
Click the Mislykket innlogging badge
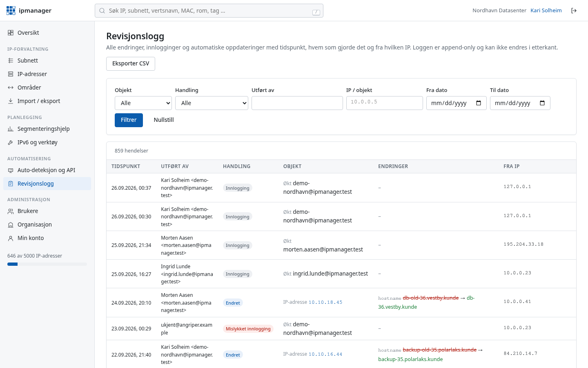coord(248,329)
